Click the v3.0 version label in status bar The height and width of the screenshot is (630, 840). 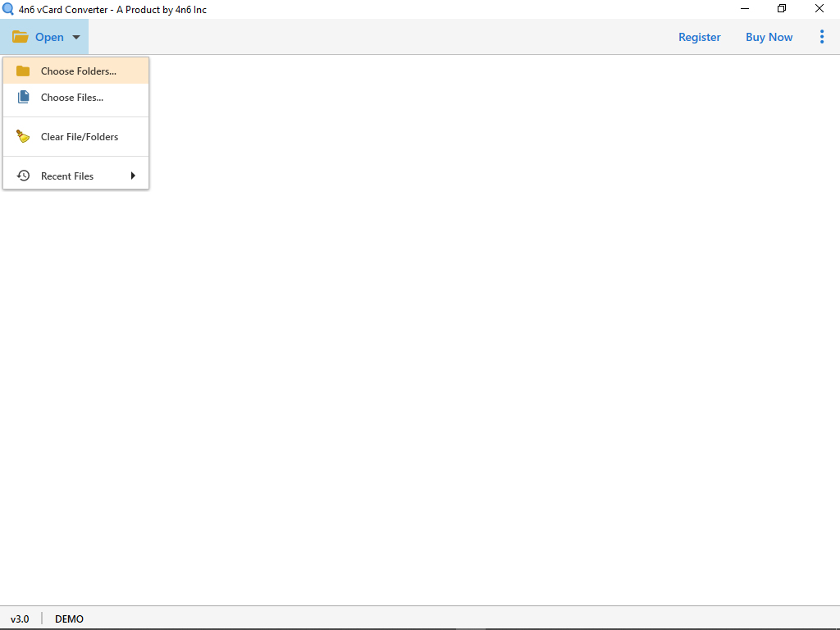(x=20, y=619)
